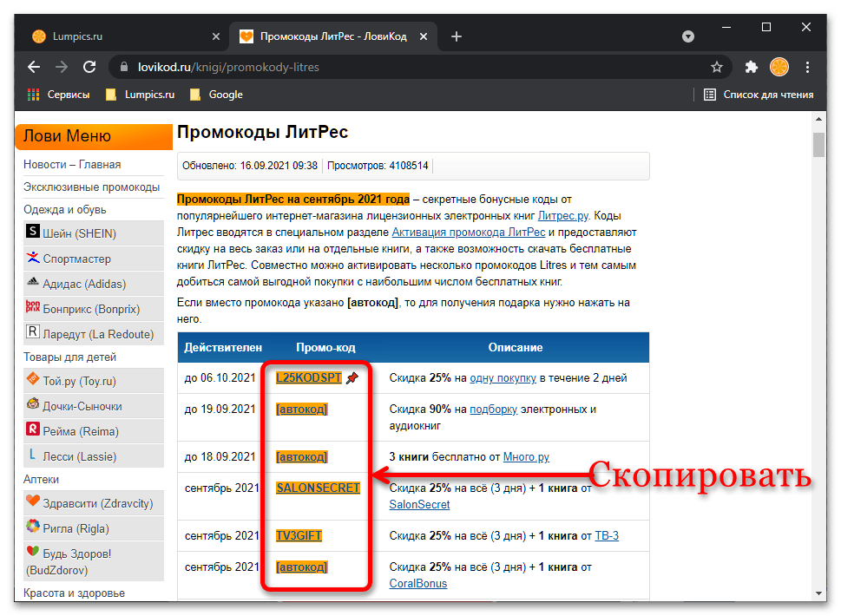Open the Сервисы apps bookmark

click(x=58, y=95)
